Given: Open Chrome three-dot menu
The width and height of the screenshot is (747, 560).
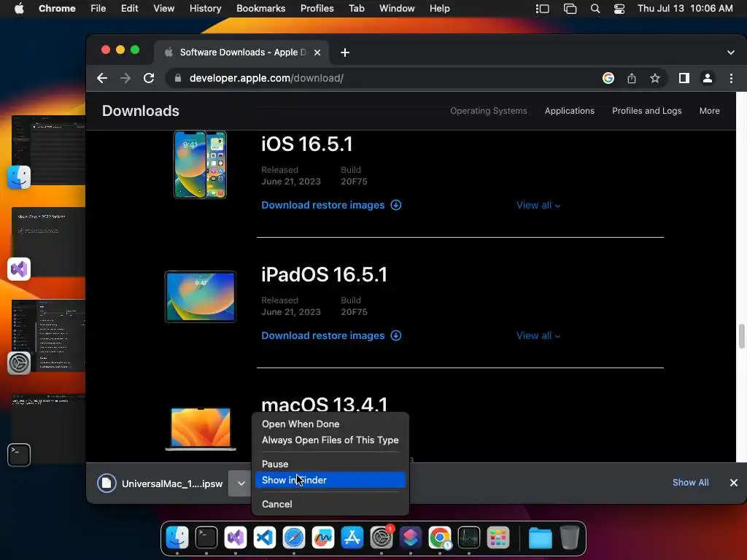Looking at the screenshot, I should click(x=731, y=78).
